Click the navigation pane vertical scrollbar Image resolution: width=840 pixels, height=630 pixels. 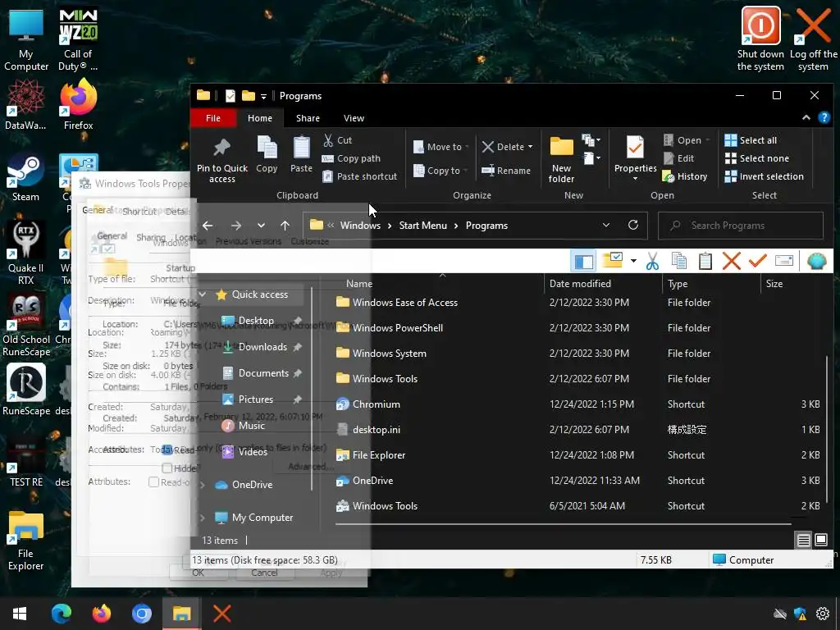[312, 388]
